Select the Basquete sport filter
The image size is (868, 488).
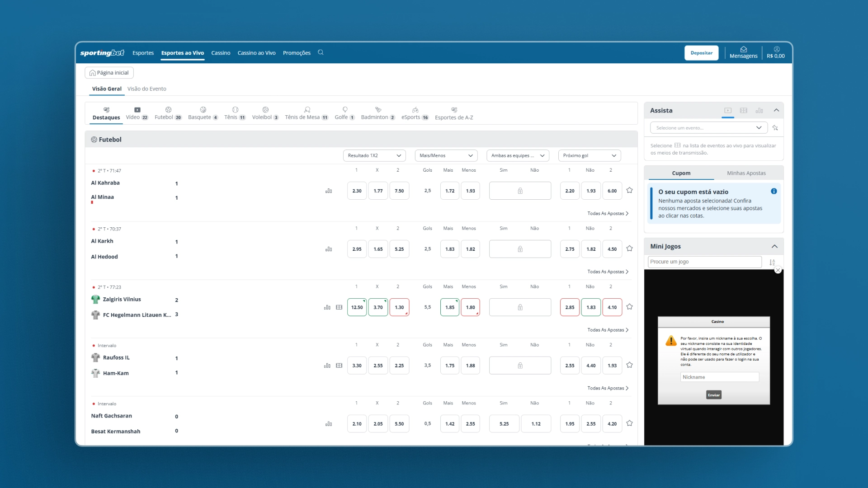pos(203,113)
